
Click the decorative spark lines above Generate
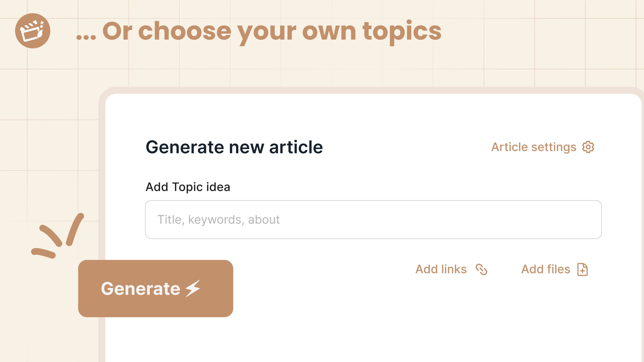57,236
